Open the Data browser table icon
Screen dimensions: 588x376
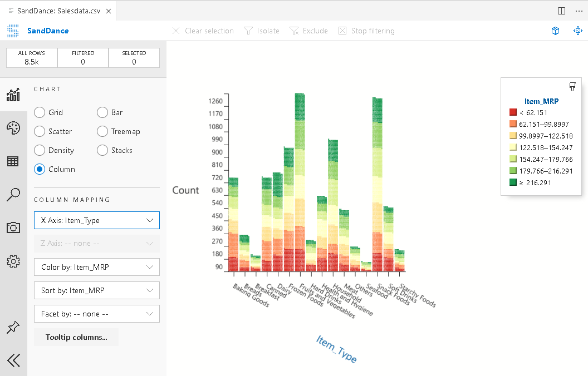tap(13, 161)
